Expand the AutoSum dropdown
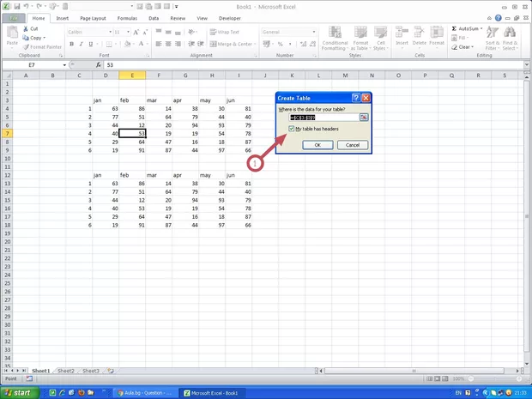 476,27
